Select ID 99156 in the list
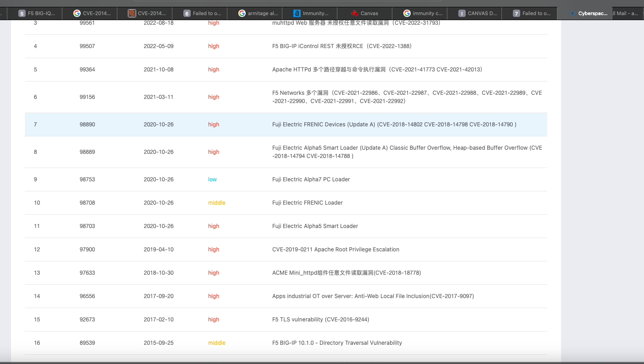Viewport: 644px width, 364px height. 87,97
